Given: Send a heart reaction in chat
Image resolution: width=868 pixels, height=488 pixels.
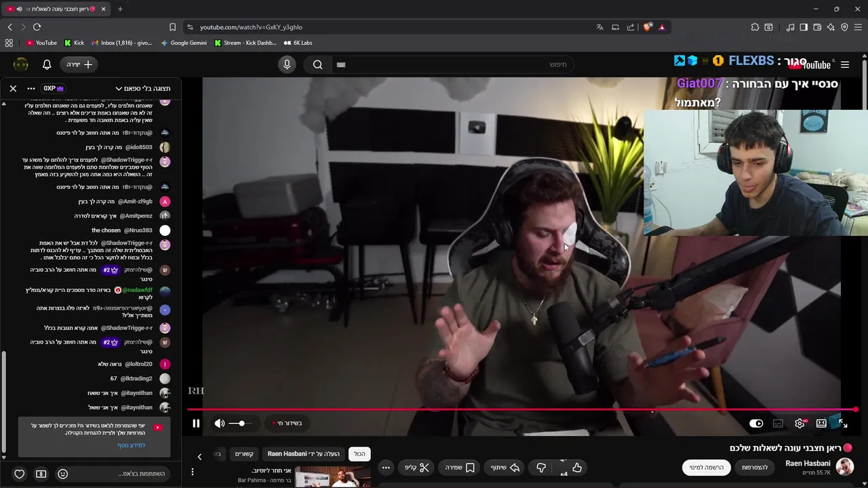Looking at the screenshot, I should coord(20,474).
